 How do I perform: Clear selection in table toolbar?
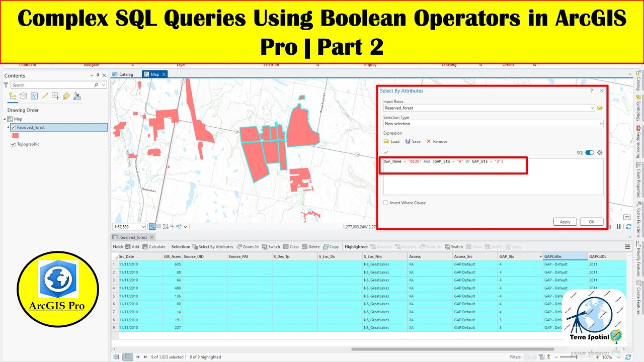291,247
